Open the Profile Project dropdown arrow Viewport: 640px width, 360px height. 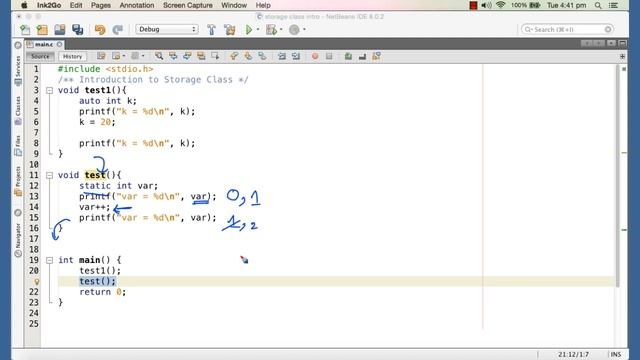pyautogui.click(x=304, y=29)
